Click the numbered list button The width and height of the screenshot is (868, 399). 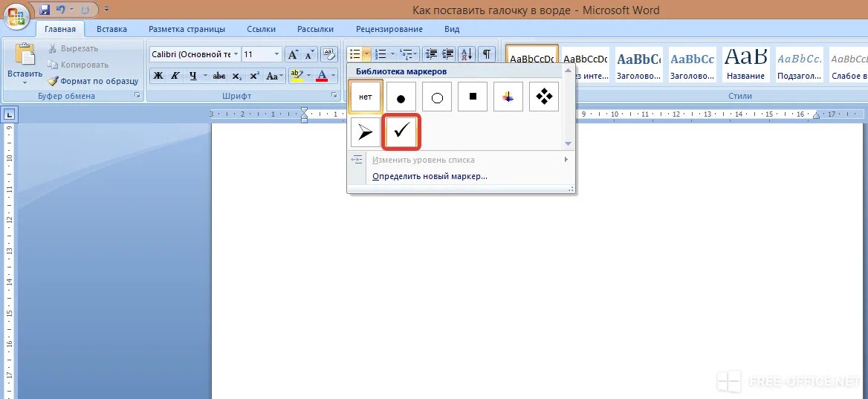[x=380, y=54]
